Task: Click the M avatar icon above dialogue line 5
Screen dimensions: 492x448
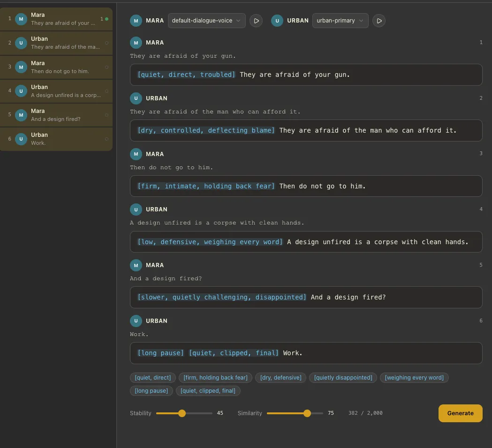Action: point(136,265)
